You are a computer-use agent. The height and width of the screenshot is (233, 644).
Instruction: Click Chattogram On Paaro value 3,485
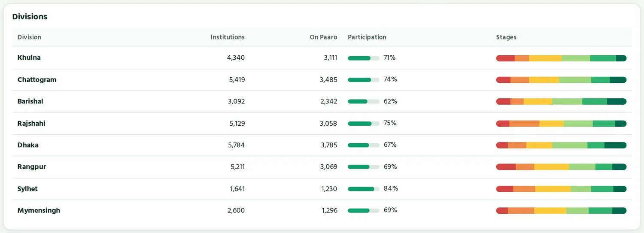pyautogui.click(x=328, y=79)
